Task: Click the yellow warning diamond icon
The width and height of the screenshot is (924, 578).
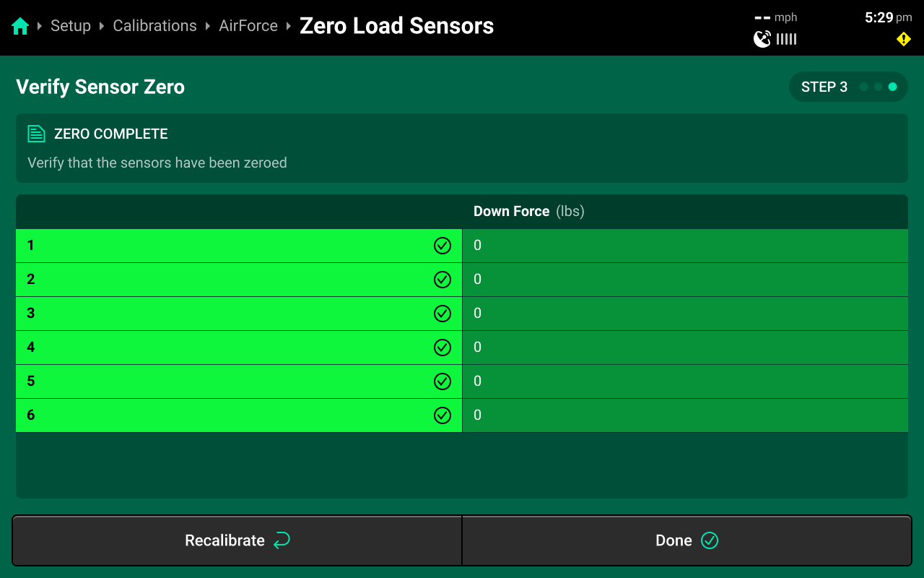Action: click(903, 39)
